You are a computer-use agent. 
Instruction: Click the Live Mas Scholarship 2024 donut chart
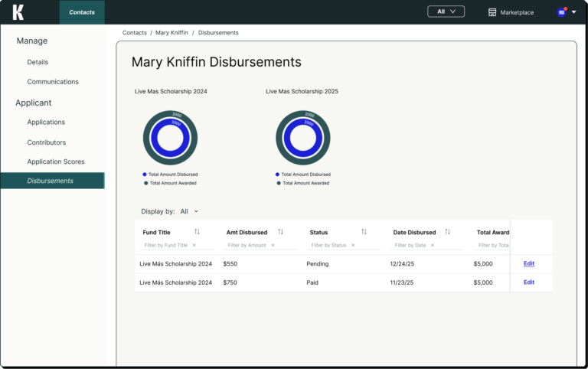[170, 138]
